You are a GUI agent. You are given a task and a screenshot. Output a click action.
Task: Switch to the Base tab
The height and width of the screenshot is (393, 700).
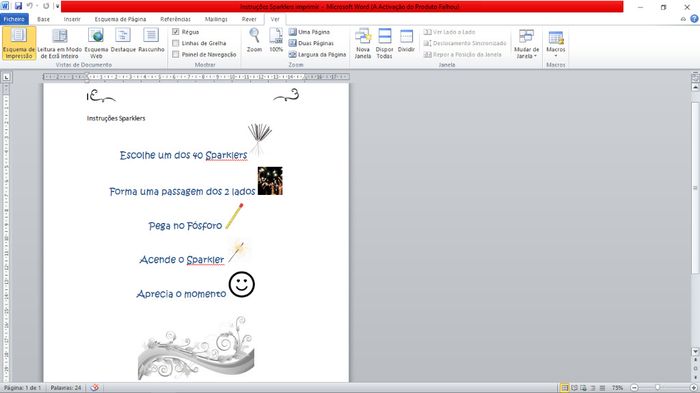(x=43, y=19)
